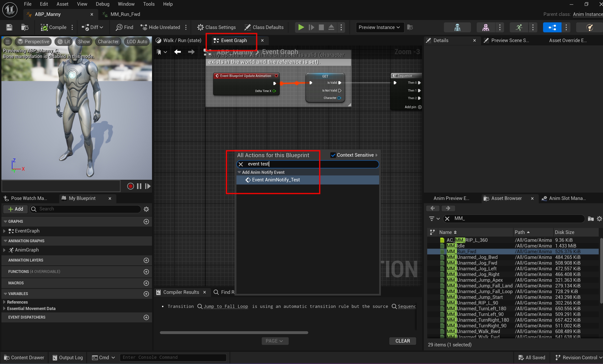
Task: Open Asset Browser view settings gear
Action: pyautogui.click(x=599, y=218)
